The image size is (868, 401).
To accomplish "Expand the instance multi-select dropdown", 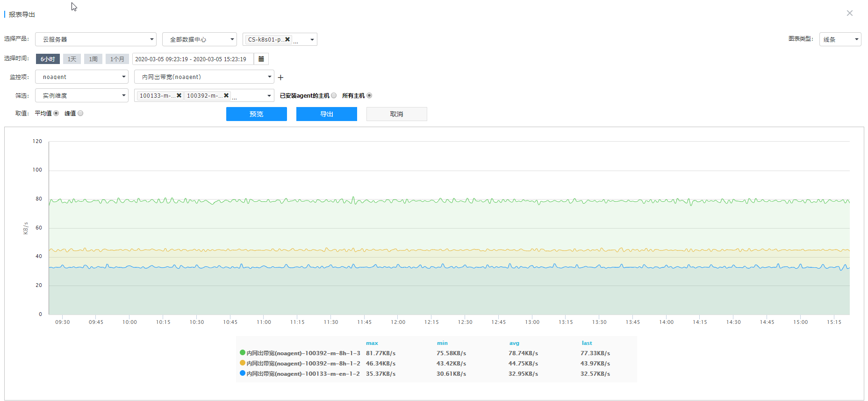I will tap(269, 95).
